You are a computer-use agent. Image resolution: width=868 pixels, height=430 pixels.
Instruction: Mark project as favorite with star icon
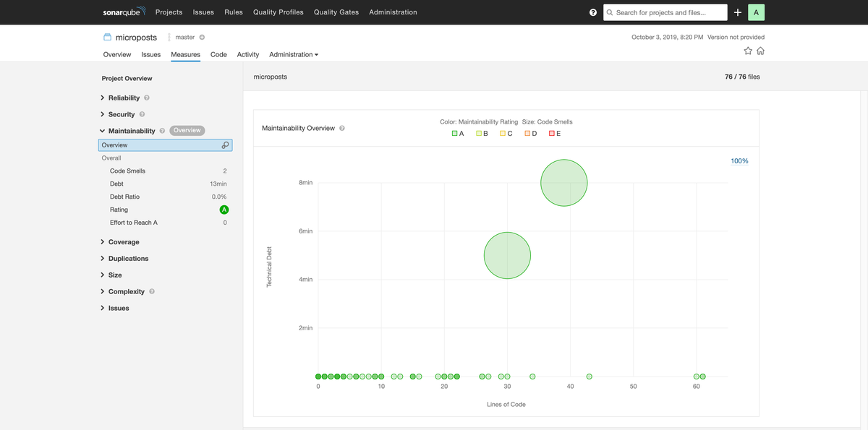(x=749, y=51)
